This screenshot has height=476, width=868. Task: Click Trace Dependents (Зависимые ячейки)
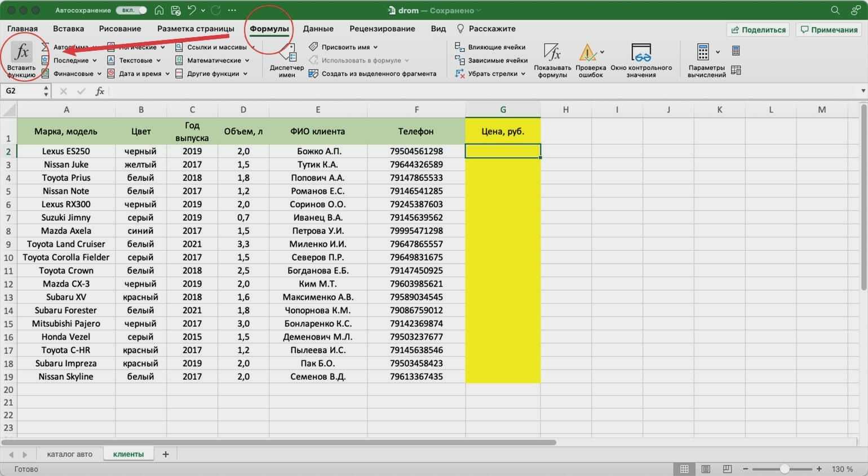tap(491, 60)
